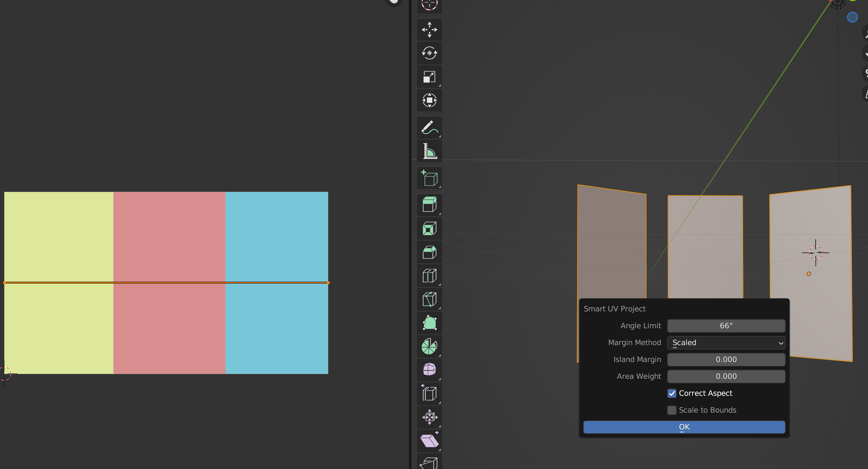
Task: Select the Inset Faces tool
Action: [429, 228]
